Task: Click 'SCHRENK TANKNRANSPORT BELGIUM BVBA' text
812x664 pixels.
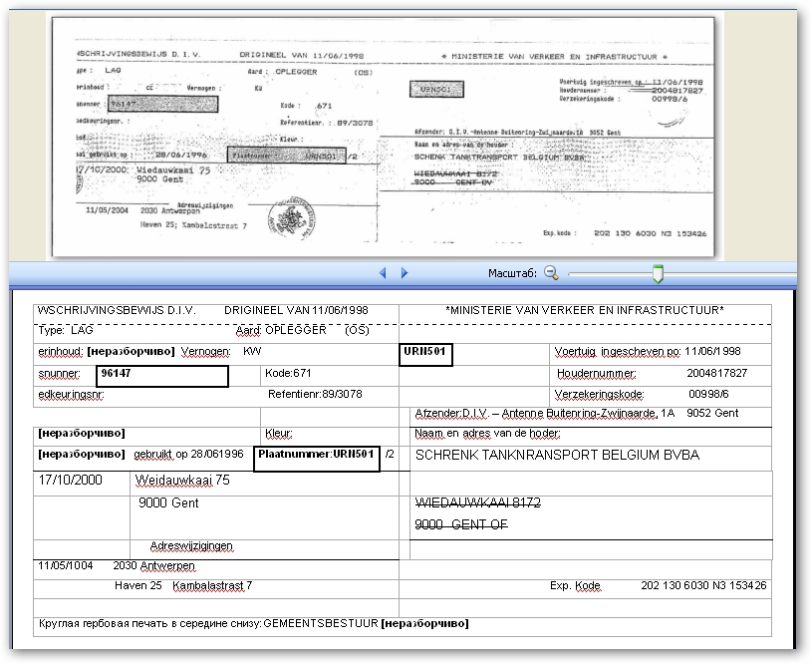Action: coord(557,455)
